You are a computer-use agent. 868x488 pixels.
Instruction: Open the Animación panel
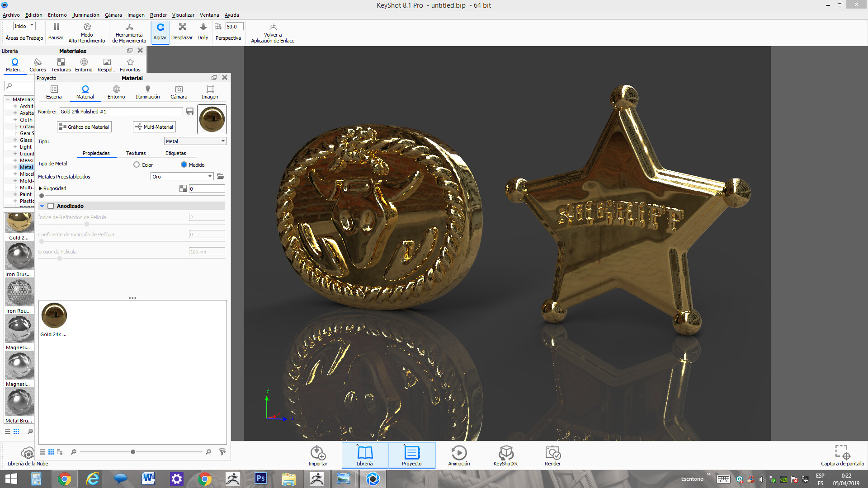[459, 455]
